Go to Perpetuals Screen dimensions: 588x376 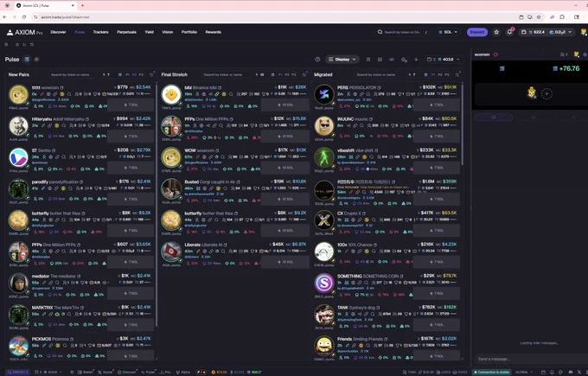tap(126, 32)
